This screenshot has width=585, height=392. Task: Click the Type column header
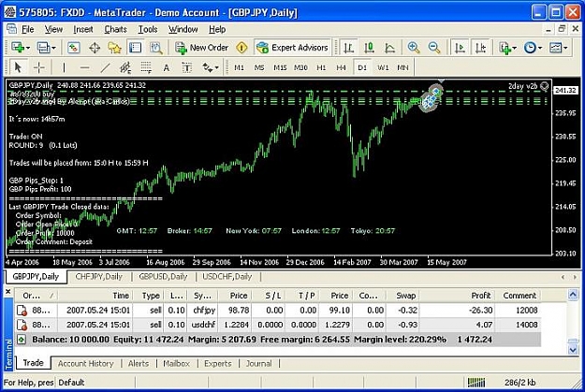(x=151, y=296)
